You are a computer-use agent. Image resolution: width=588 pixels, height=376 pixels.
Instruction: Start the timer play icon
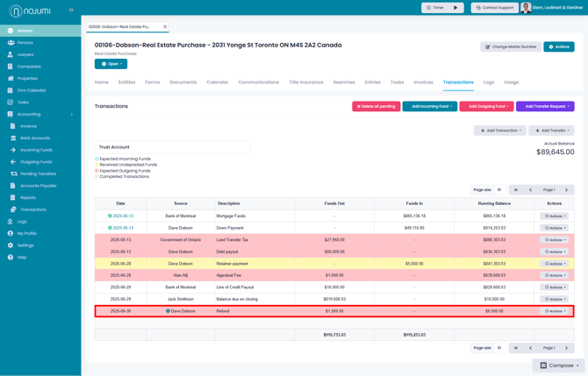coord(455,8)
